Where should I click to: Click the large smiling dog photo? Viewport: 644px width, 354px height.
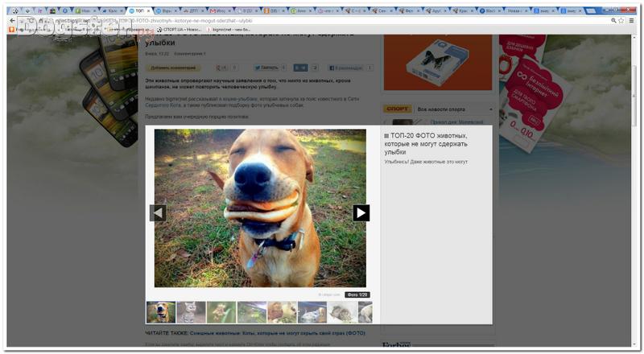(260, 208)
